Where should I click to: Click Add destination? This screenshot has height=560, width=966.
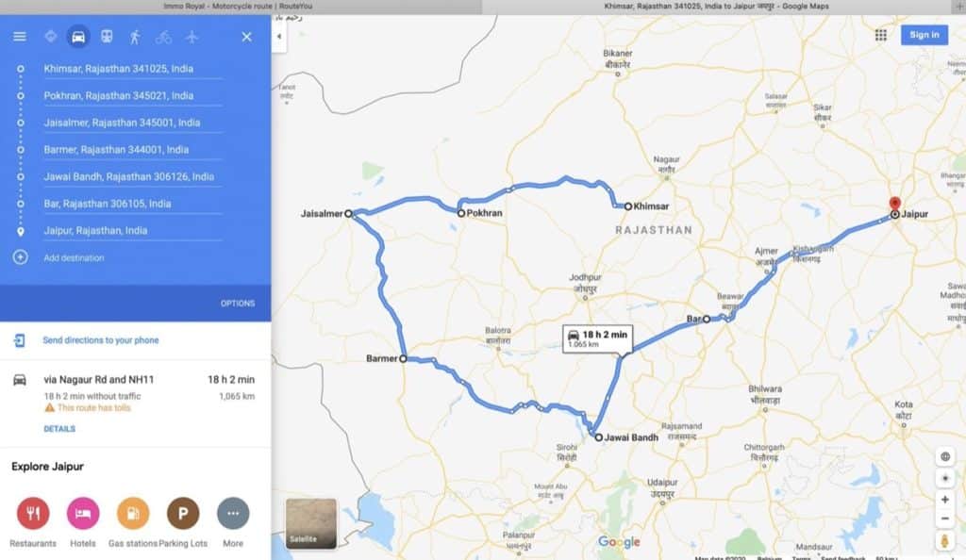pyautogui.click(x=74, y=258)
